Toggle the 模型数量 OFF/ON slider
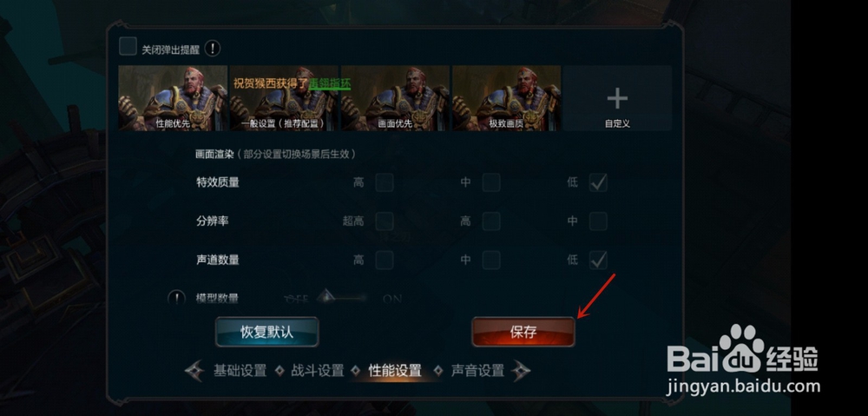This screenshot has width=868, height=416. (x=342, y=299)
